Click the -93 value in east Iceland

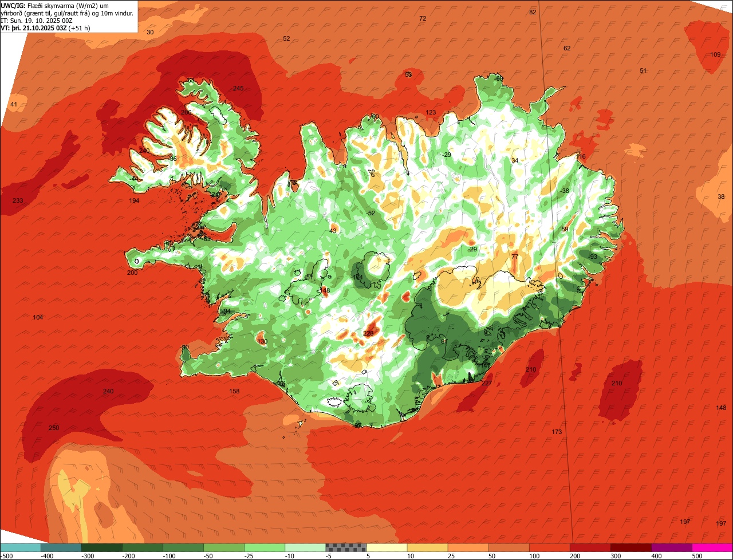(x=592, y=257)
